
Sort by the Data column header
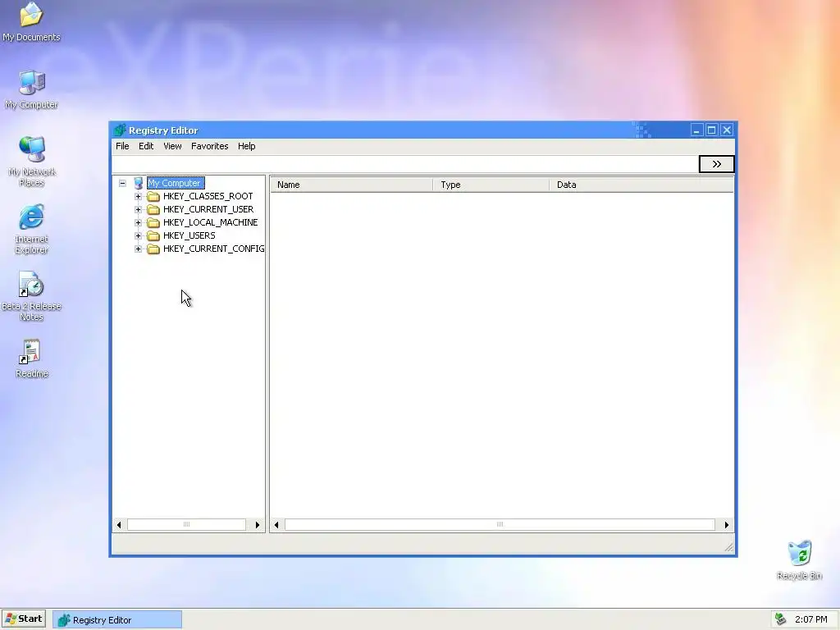tap(641, 185)
